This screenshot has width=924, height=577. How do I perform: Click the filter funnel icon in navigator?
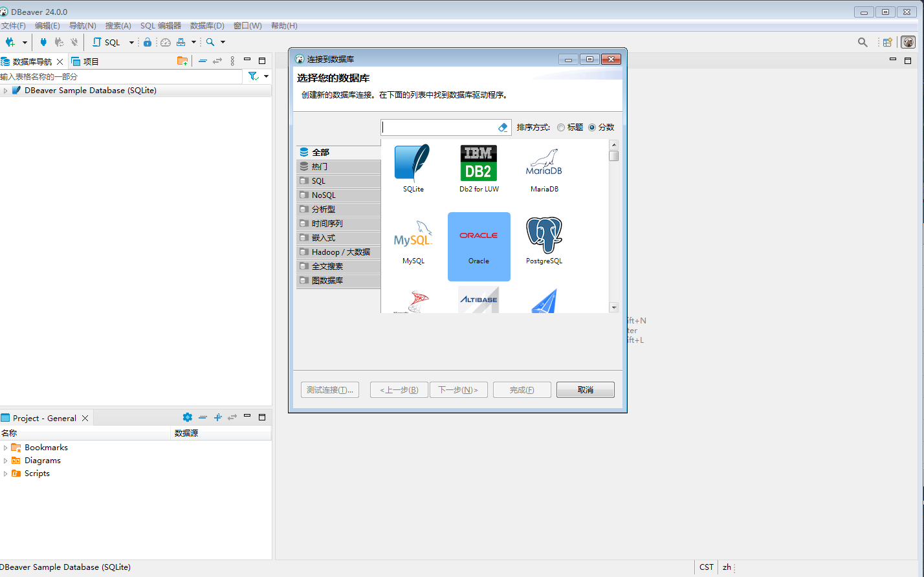click(x=254, y=76)
